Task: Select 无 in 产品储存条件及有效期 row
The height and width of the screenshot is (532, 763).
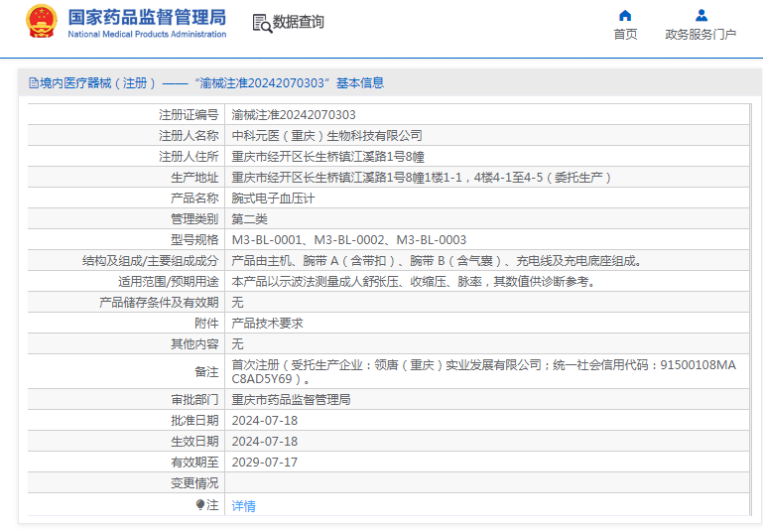Action: click(237, 303)
